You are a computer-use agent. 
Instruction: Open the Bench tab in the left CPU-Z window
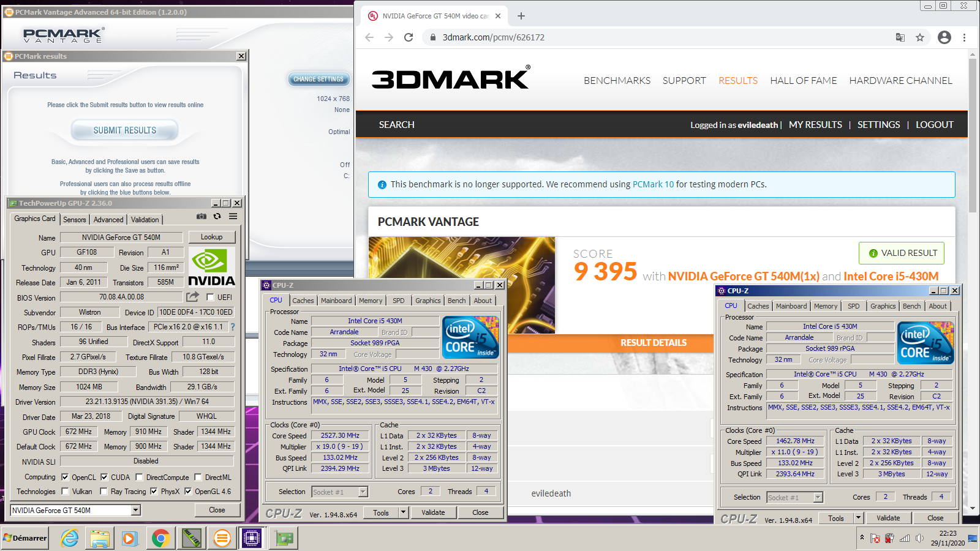point(456,301)
